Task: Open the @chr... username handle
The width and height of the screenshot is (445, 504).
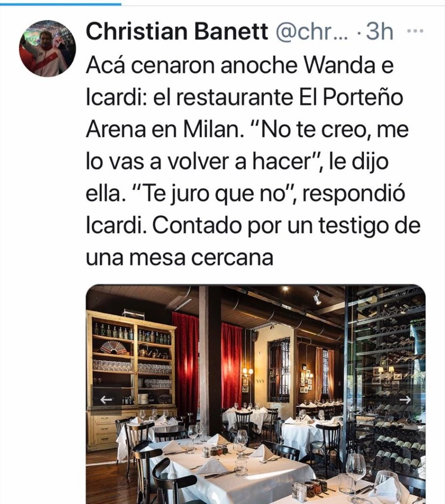Action: pos(312,32)
